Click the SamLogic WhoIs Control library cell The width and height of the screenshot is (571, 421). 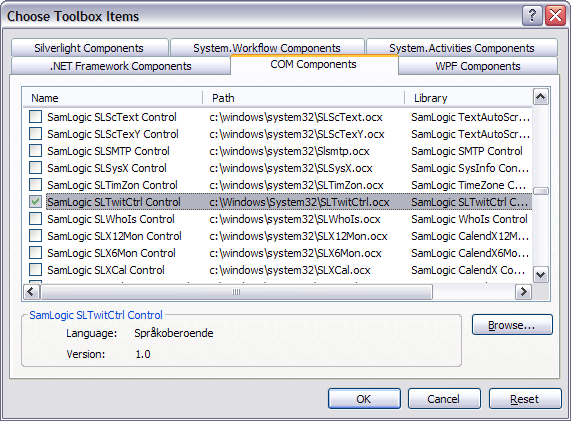[469, 219]
